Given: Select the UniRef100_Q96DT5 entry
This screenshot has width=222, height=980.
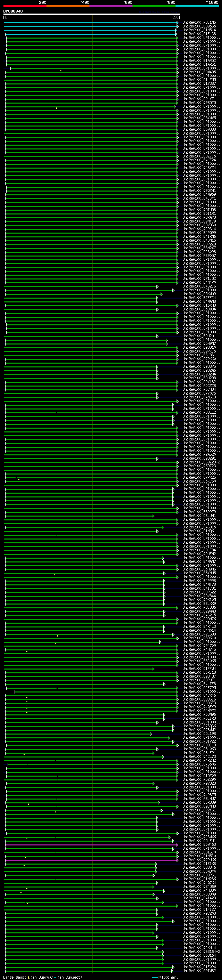Looking at the screenshot, I should coord(199,103).
